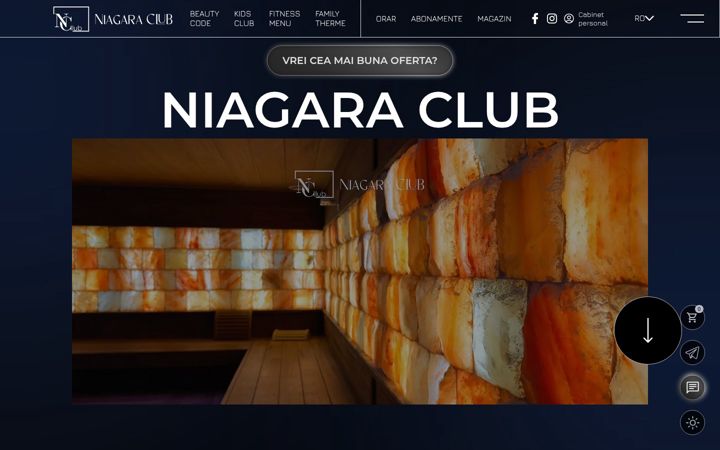Open the Facebook page icon
The image size is (720, 450).
[x=535, y=18]
